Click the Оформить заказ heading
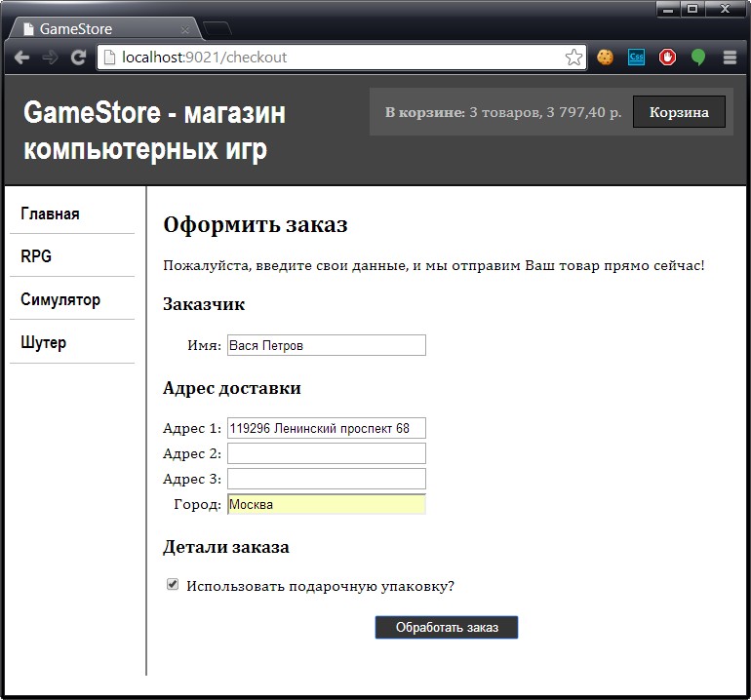The height and width of the screenshot is (700, 751). [256, 224]
